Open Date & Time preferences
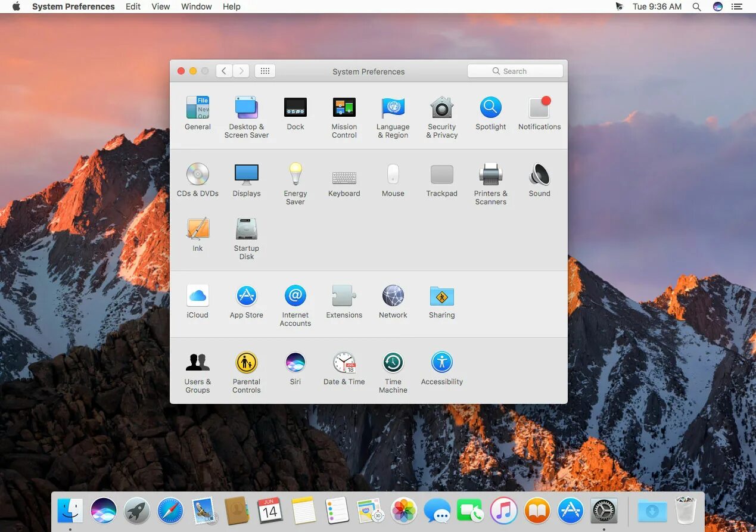This screenshot has height=532, width=756. (344, 368)
